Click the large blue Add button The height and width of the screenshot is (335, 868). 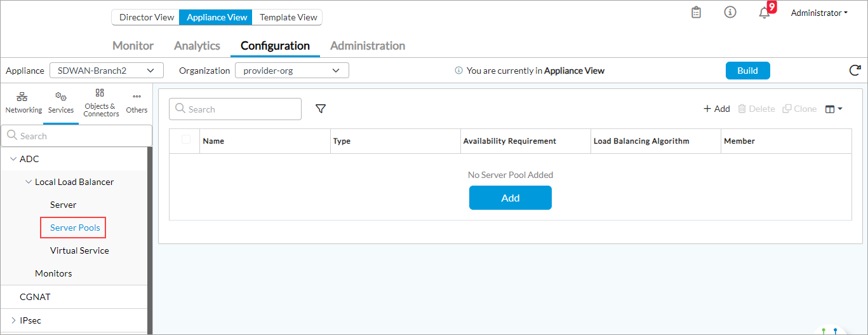(x=510, y=198)
